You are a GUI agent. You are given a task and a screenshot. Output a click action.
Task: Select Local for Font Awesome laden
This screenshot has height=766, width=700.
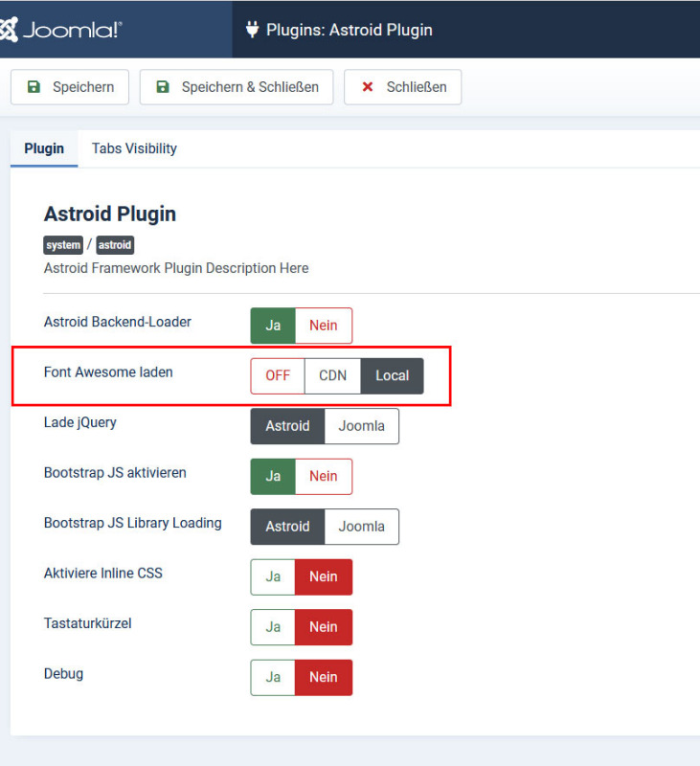click(393, 375)
